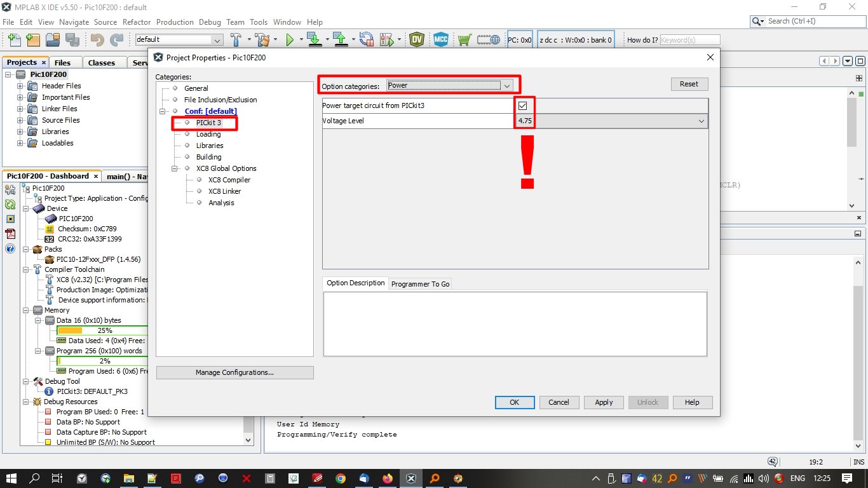Switch to Programmer To Go tab

(420, 284)
